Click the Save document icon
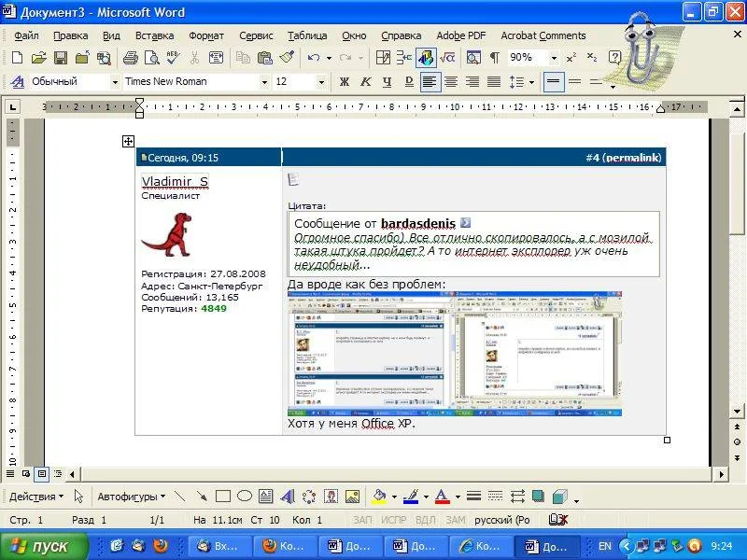747x560 pixels. coord(60,58)
